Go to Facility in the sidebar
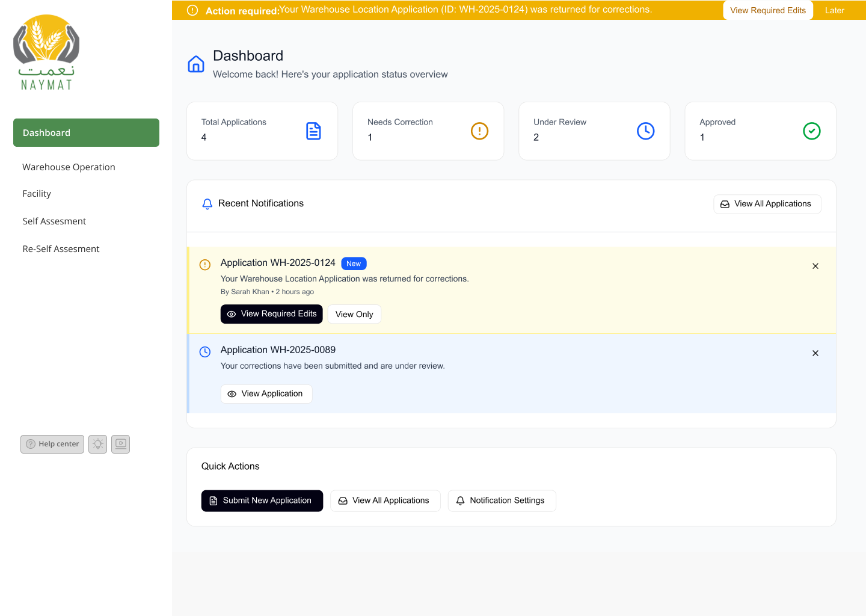The width and height of the screenshot is (866, 616). click(x=37, y=194)
